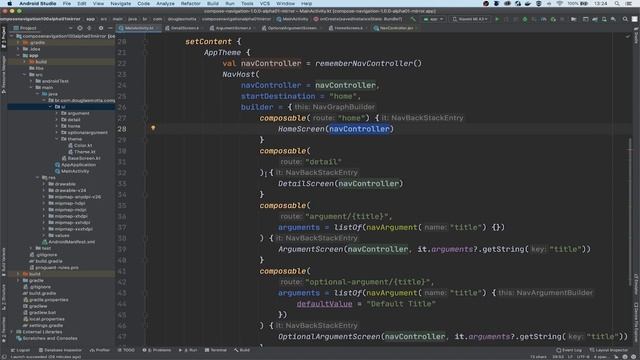Open the Event Log tool window

(569, 350)
